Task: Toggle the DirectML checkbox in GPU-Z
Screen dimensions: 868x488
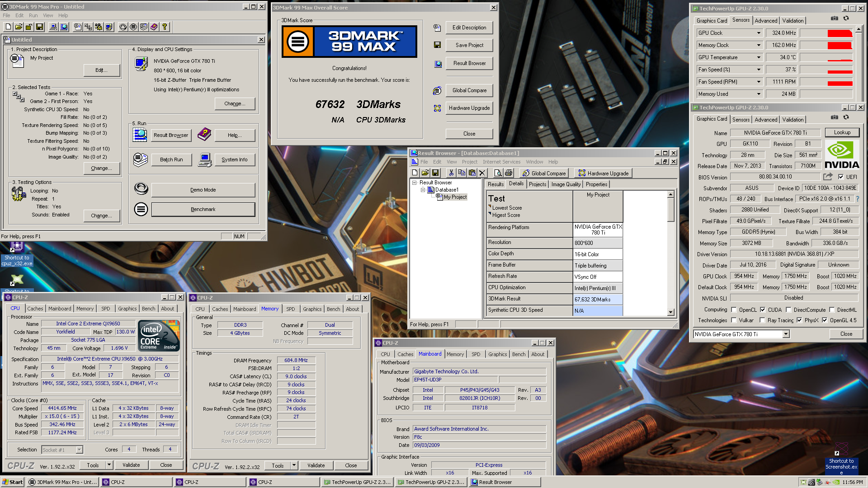Action: [832, 310]
